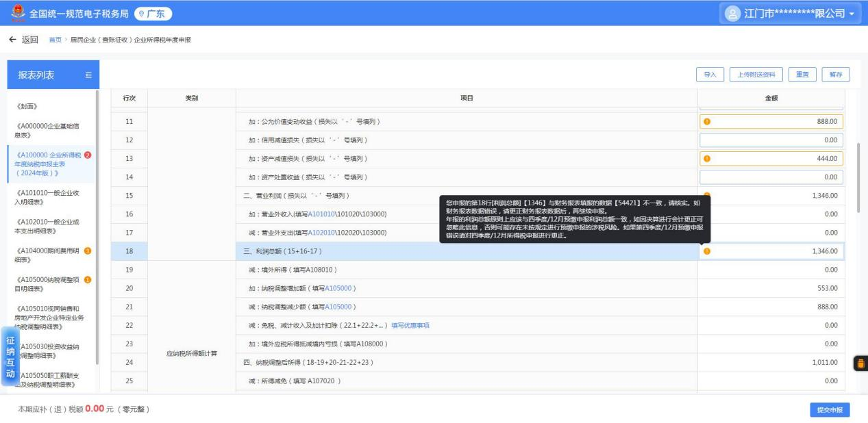868x423 pixels.
Task: Click the orange badge next to A104000
Action: click(88, 251)
